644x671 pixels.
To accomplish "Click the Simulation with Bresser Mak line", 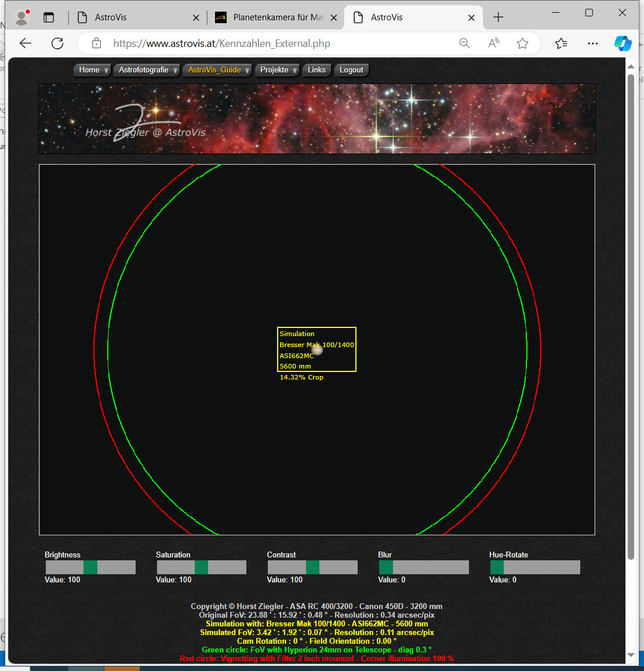I will click(317, 623).
